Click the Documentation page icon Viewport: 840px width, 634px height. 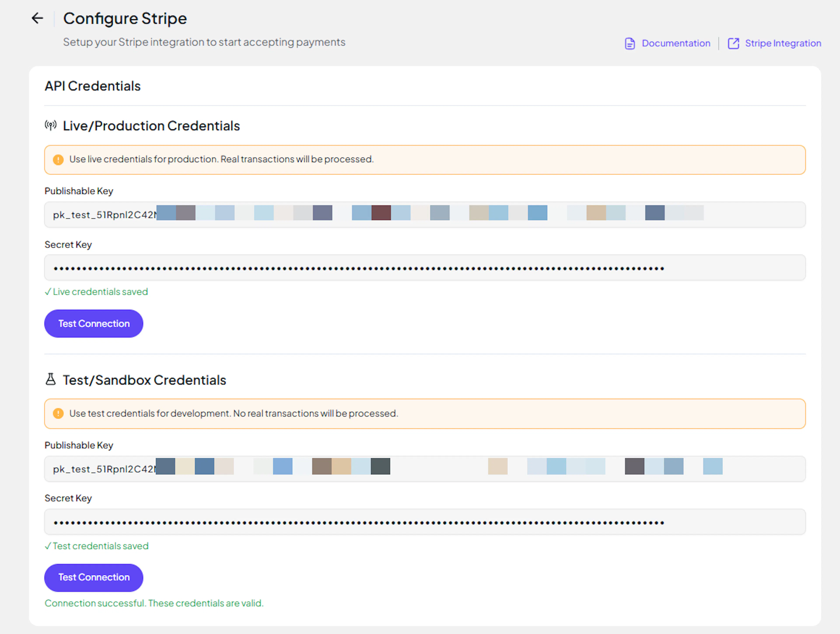click(x=630, y=44)
